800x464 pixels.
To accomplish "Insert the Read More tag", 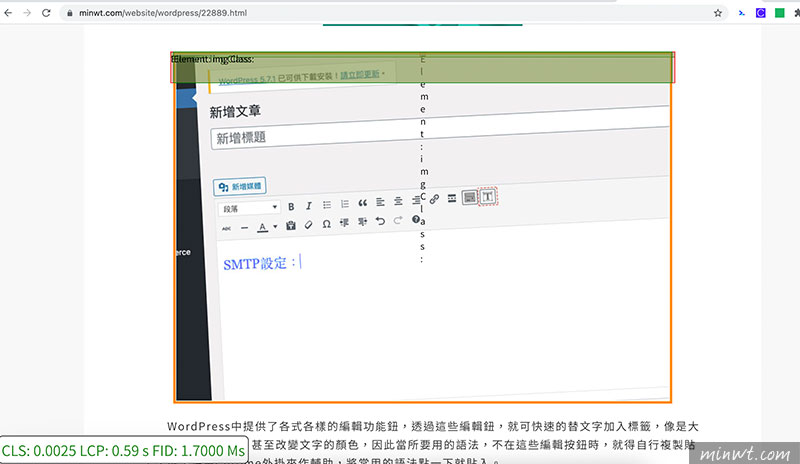I will point(452,198).
